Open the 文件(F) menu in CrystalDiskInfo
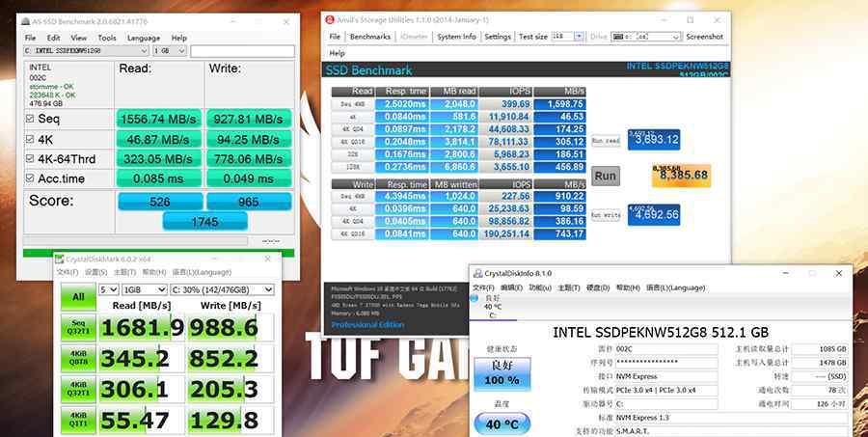The width and height of the screenshot is (868, 437). [483, 288]
